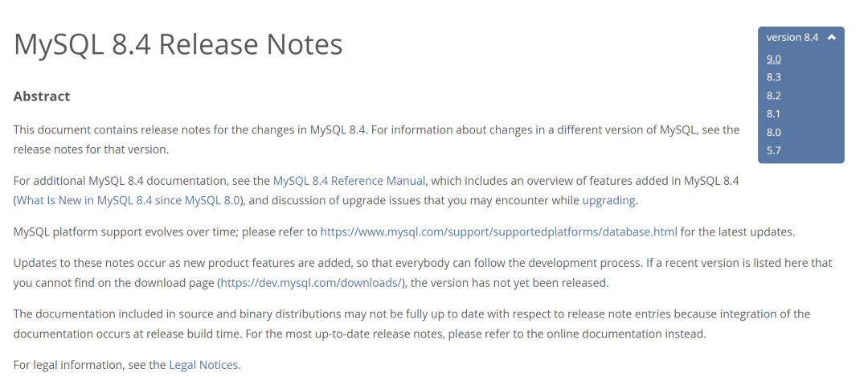Follow the 'upgrading' link
The height and width of the screenshot is (377, 868).
tap(608, 200)
